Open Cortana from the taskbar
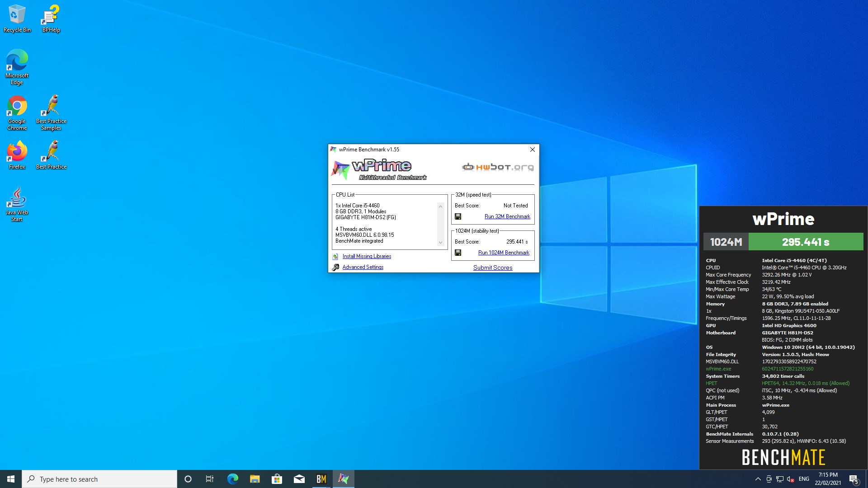 coord(188,479)
